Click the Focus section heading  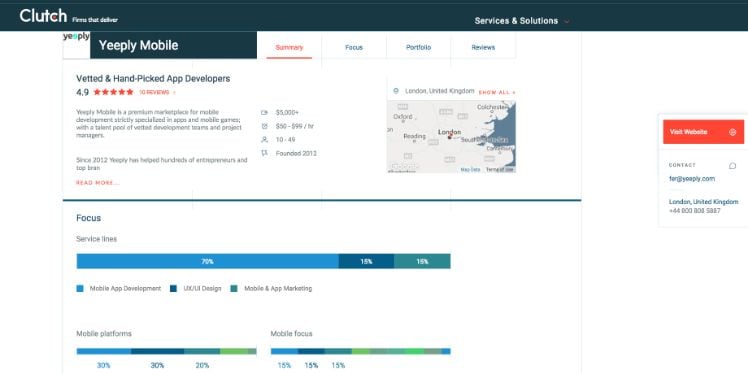[x=89, y=218]
